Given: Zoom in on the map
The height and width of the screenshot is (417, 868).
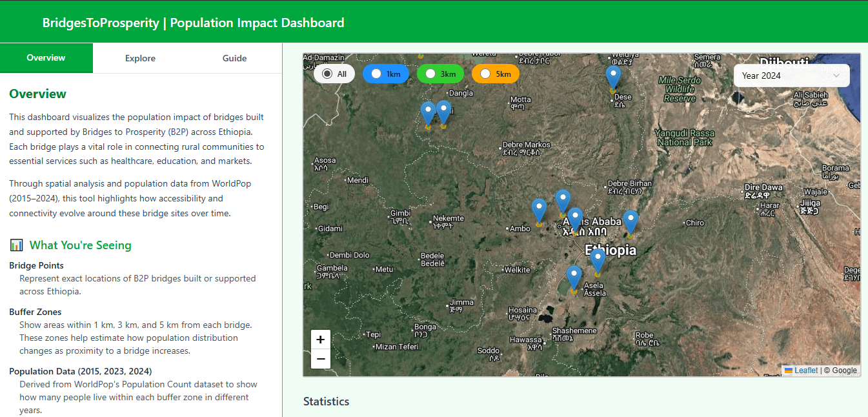Looking at the screenshot, I should click(x=321, y=340).
